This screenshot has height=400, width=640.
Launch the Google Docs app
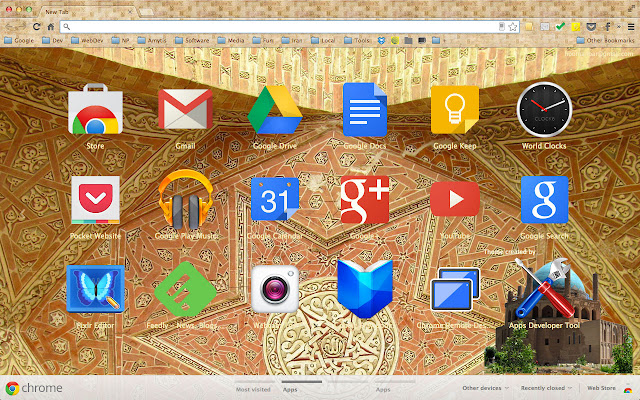coord(365,109)
